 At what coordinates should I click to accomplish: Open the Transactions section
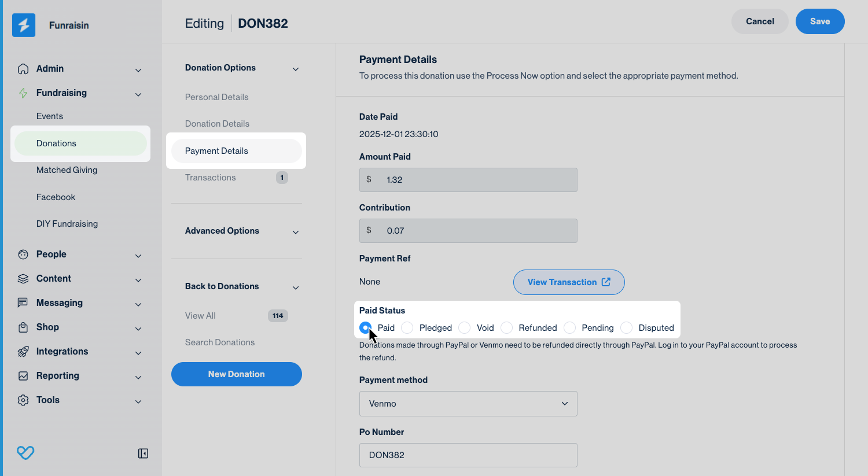(211, 178)
